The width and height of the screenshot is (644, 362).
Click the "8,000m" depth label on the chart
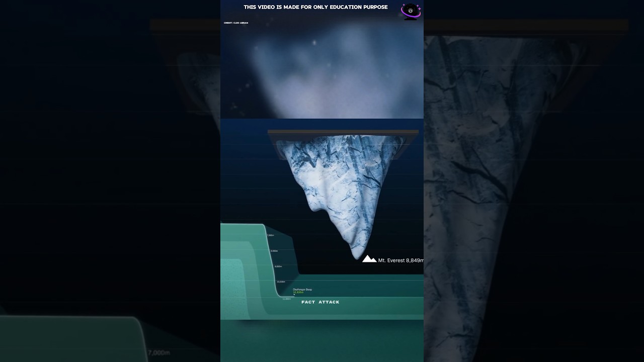tap(274, 251)
